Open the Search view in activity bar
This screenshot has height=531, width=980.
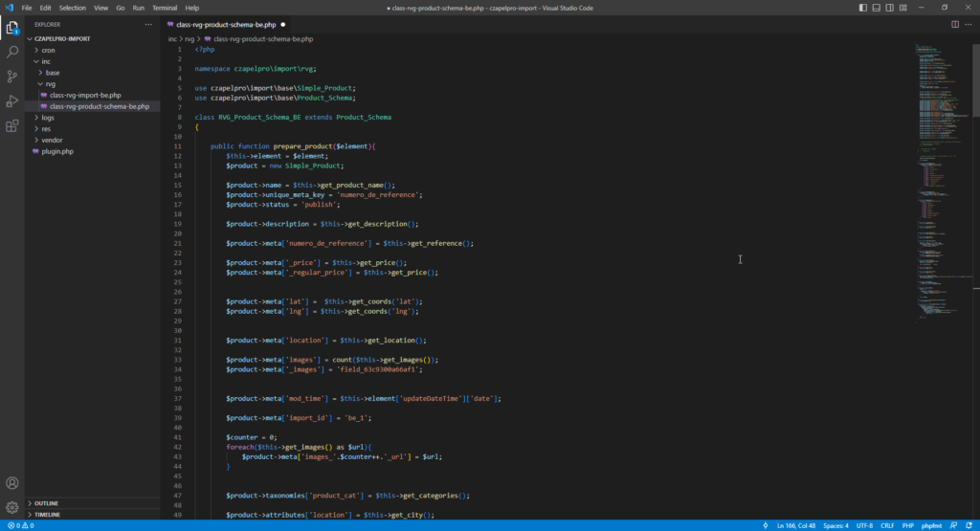(x=11, y=52)
